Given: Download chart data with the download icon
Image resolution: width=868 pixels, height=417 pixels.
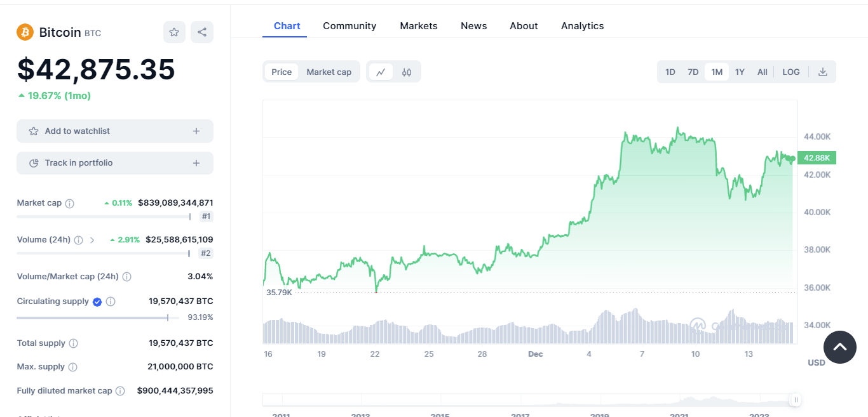Looking at the screenshot, I should (823, 72).
